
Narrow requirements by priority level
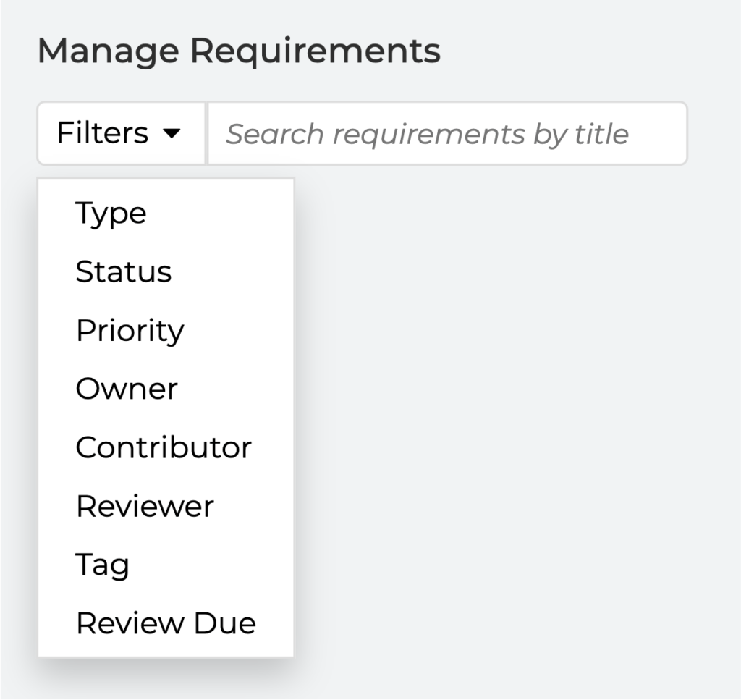coord(166,330)
